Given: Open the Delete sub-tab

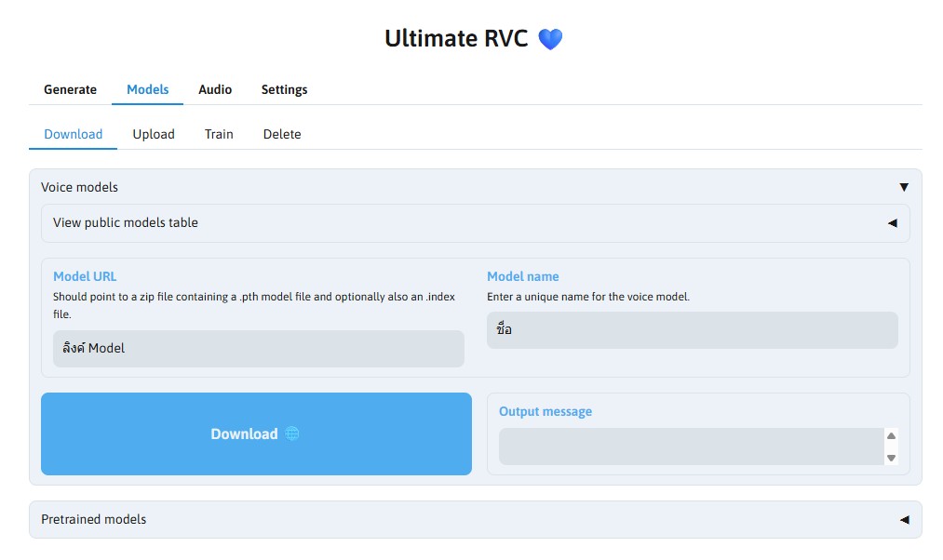Looking at the screenshot, I should point(282,134).
